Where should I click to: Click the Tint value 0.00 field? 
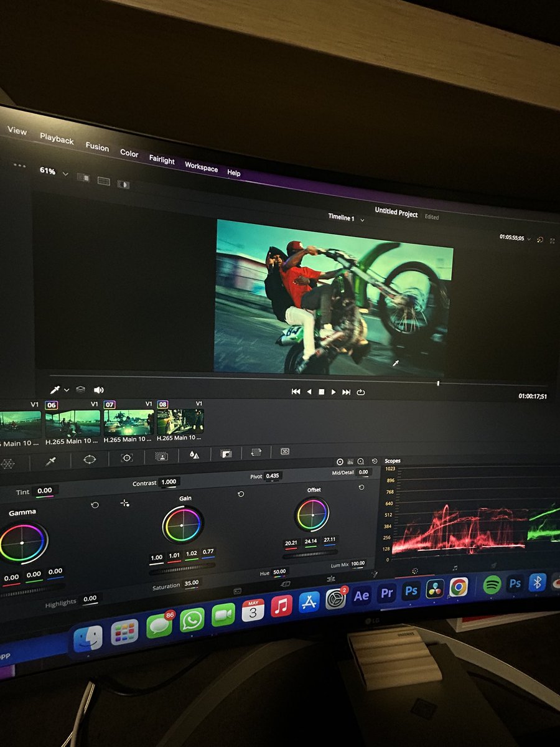[45, 491]
